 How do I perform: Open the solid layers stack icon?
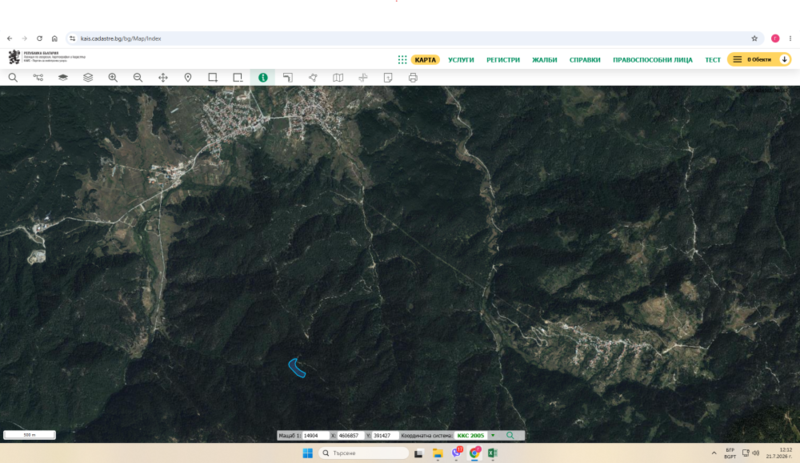[63, 78]
